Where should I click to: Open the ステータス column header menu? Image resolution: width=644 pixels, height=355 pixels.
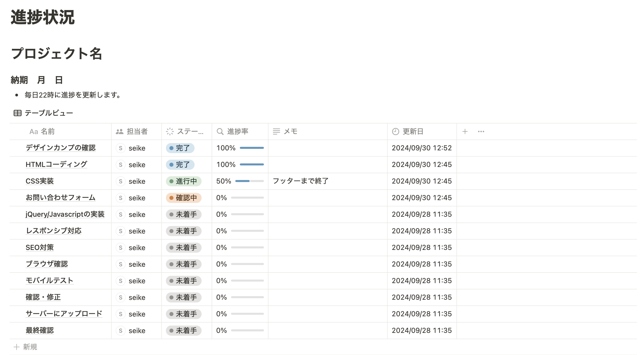point(187,131)
